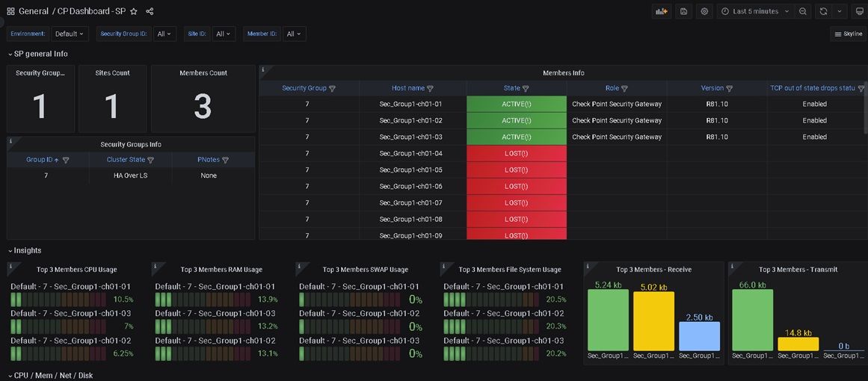Click HA Over LS cluster state cell
868x381 pixels.
[x=131, y=176]
